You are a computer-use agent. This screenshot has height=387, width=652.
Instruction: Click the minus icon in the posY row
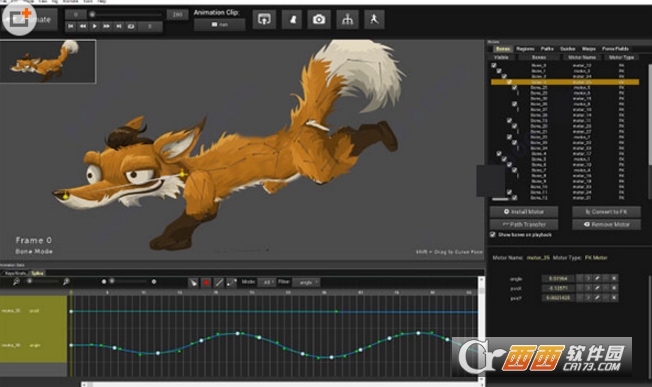pyautogui.click(x=606, y=298)
